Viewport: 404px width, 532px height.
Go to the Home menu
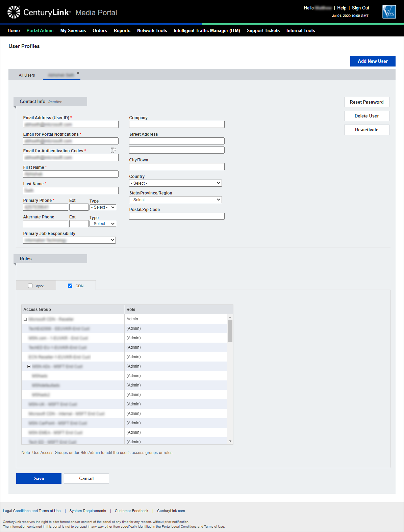14,30
